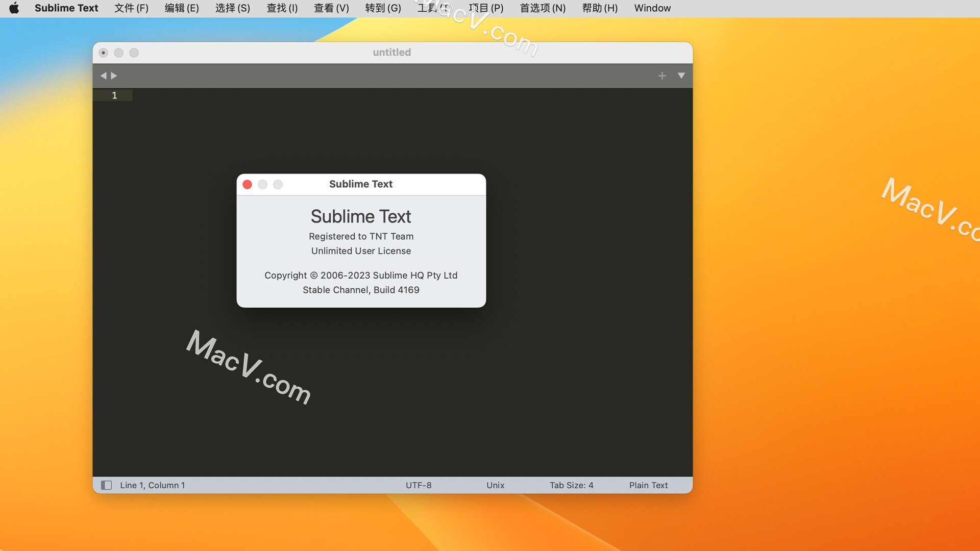980x551 pixels.
Task: Open the tab overflow dropdown triangle
Action: (681, 76)
